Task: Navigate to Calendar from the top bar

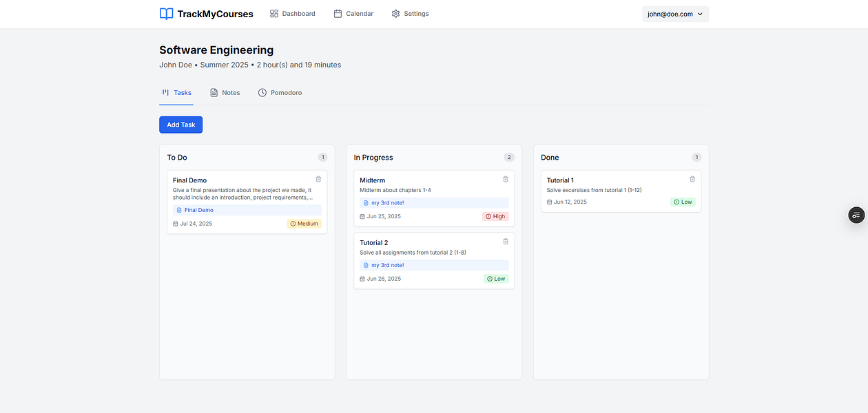Action: pos(353,13)
